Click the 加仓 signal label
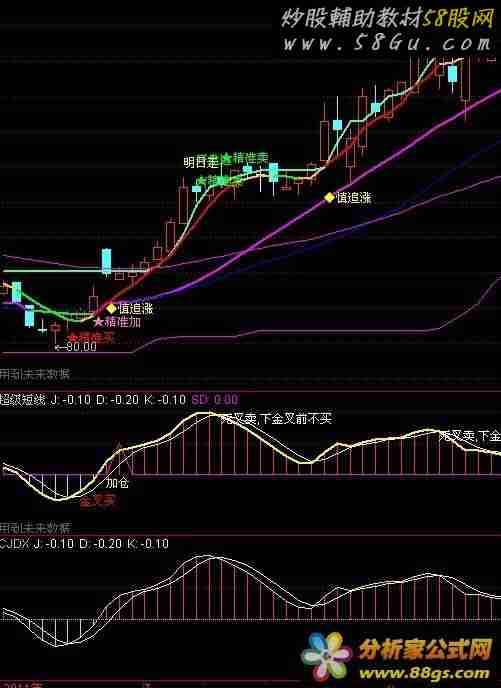Screen dimensions: 501x688 click(x=117, y=483)
